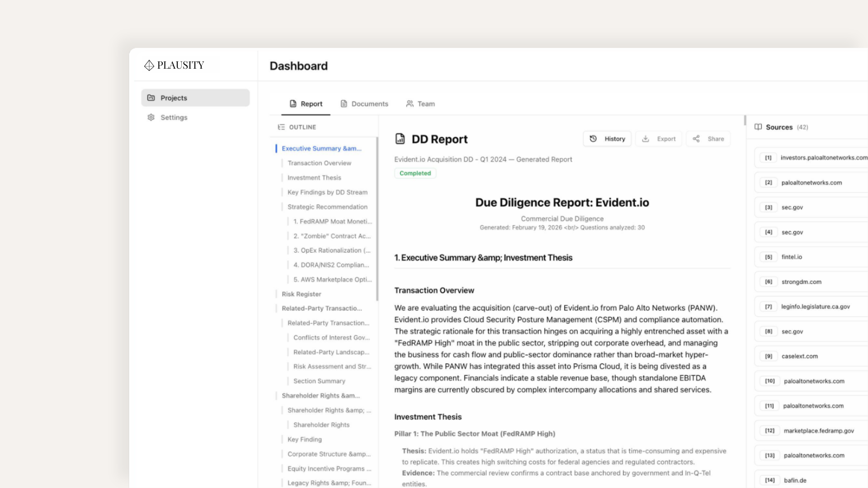The image size is (868, 488).
Task: Click the History clock icon
Action: pos(593,139)
